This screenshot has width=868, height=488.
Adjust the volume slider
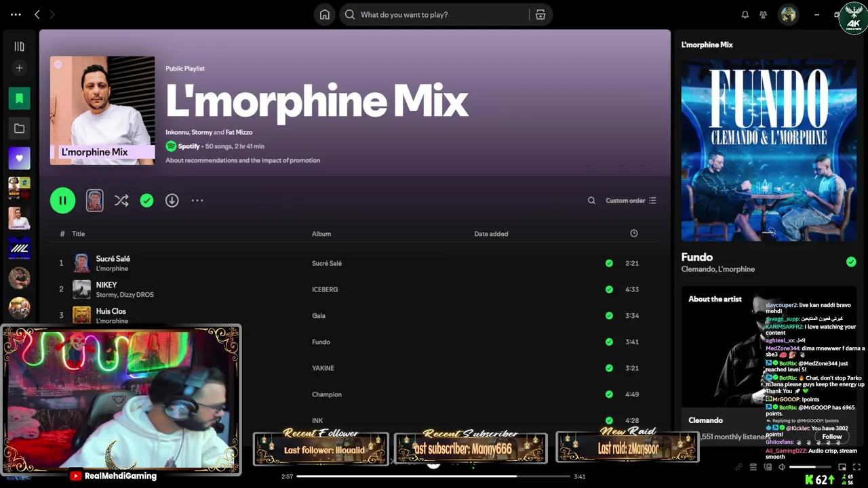coord(812,467)
